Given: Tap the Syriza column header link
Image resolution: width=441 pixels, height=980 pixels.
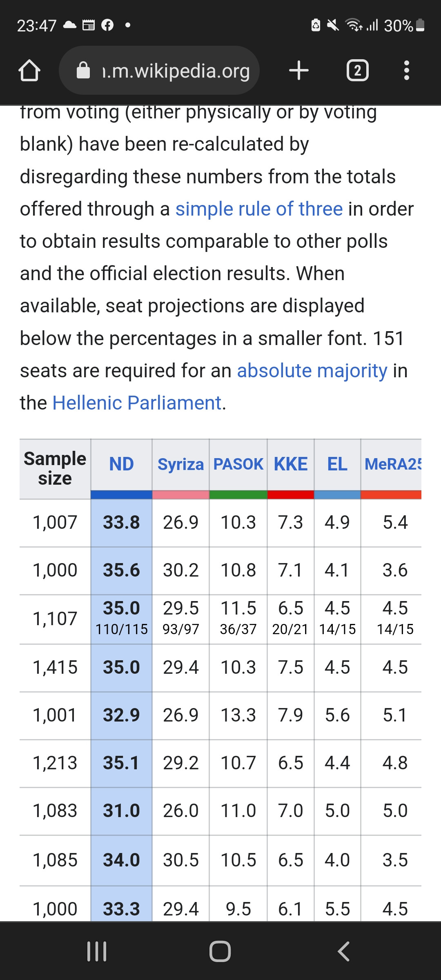Looking at the screenshot, I should point(180,464).
